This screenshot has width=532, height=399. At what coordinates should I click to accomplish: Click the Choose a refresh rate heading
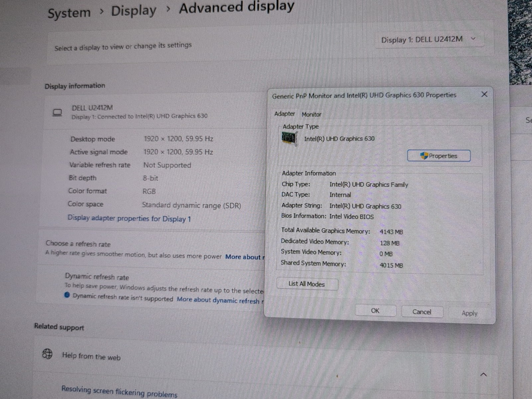click(x=78, y=244)
